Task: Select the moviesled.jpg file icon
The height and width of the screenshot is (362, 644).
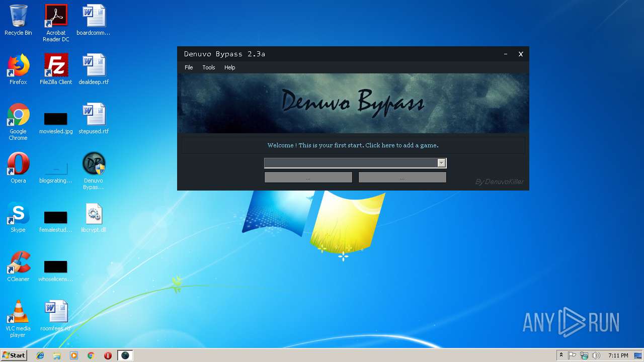Action: point(56,123)
